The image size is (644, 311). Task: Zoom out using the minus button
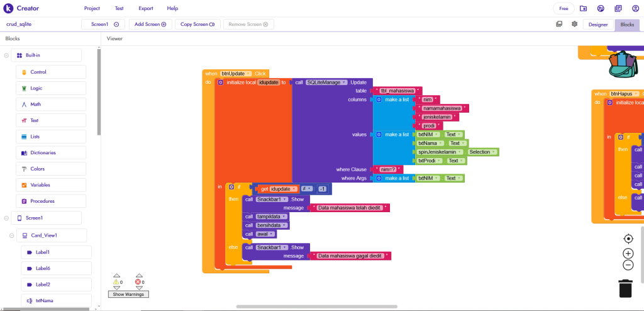coord(628,265)
